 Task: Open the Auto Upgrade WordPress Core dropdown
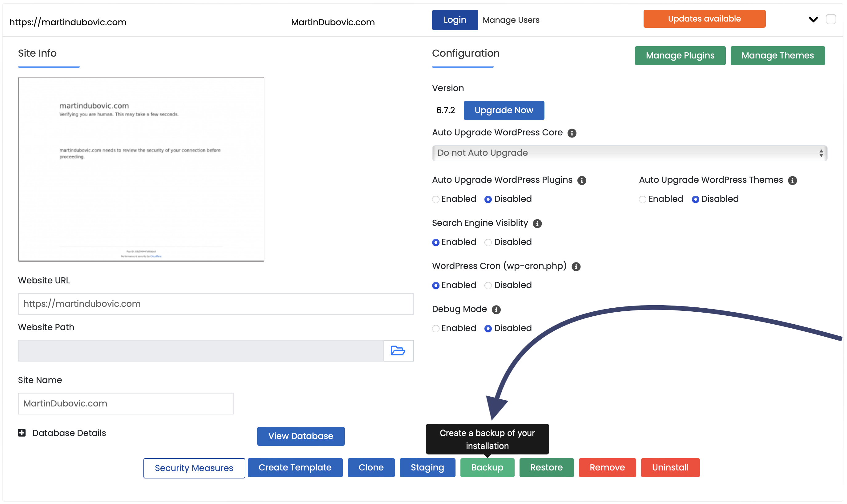[629, 153]
